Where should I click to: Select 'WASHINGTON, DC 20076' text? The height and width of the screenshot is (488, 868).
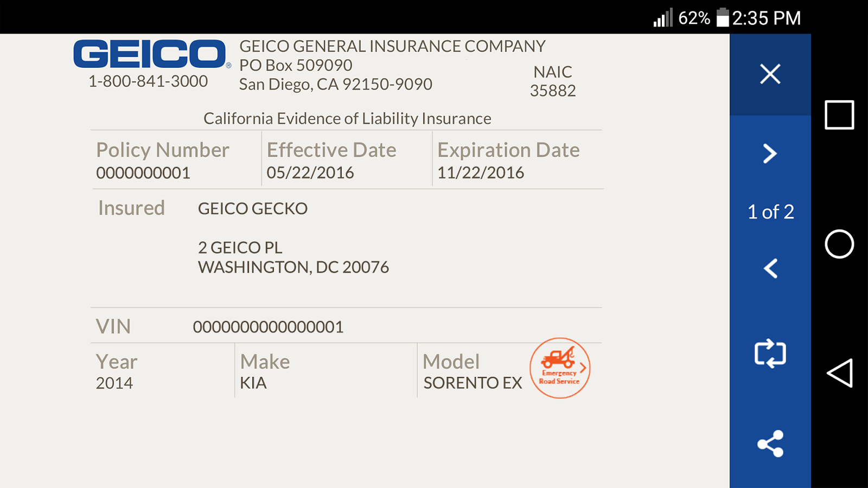[293, 267]
